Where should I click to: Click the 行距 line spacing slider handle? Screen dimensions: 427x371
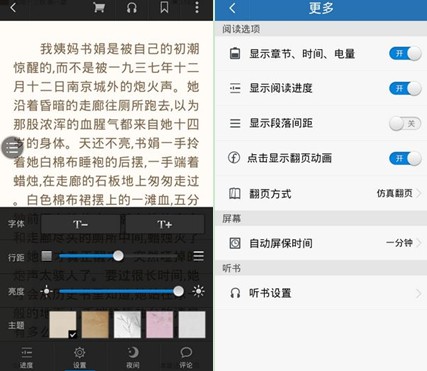pyautogui.click(x=118, y=256)
